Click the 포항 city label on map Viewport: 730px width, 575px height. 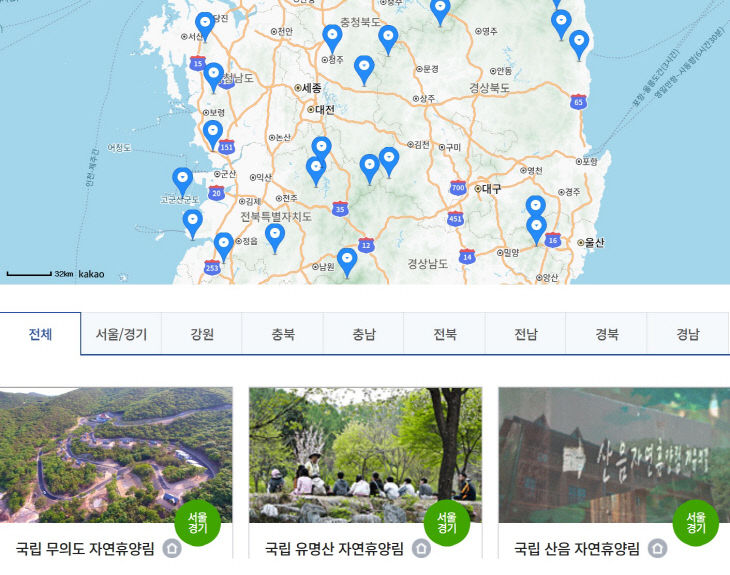tap(587, 162)
